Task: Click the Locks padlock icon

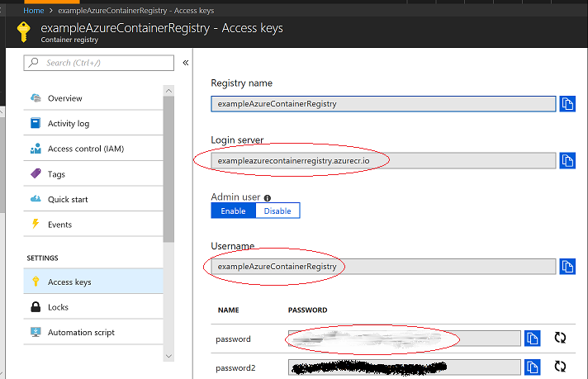Action: [36, 306]
